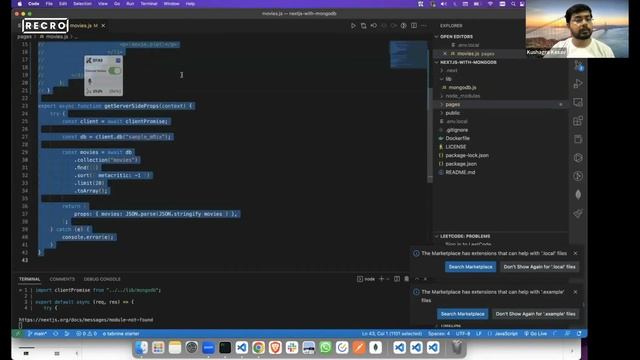Collapse the LEETCODE: PROBLEMS section
The image size is (640, 360).
437,236
